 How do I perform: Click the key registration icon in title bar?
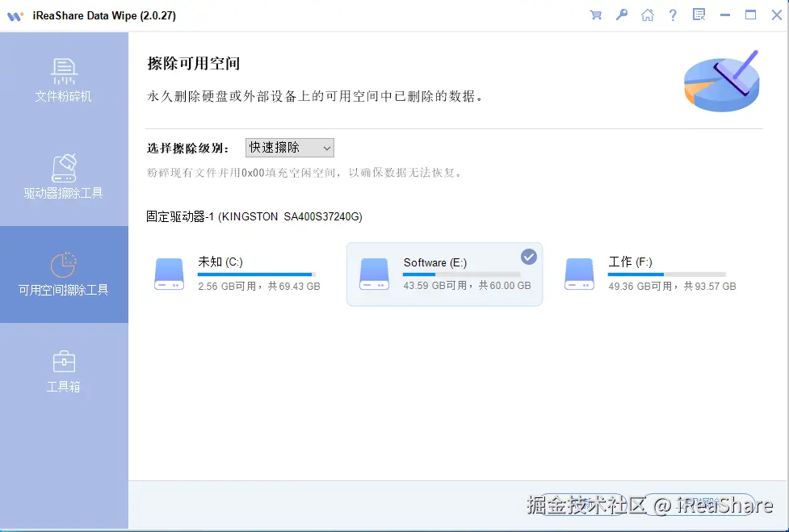(x=621, y=15)
